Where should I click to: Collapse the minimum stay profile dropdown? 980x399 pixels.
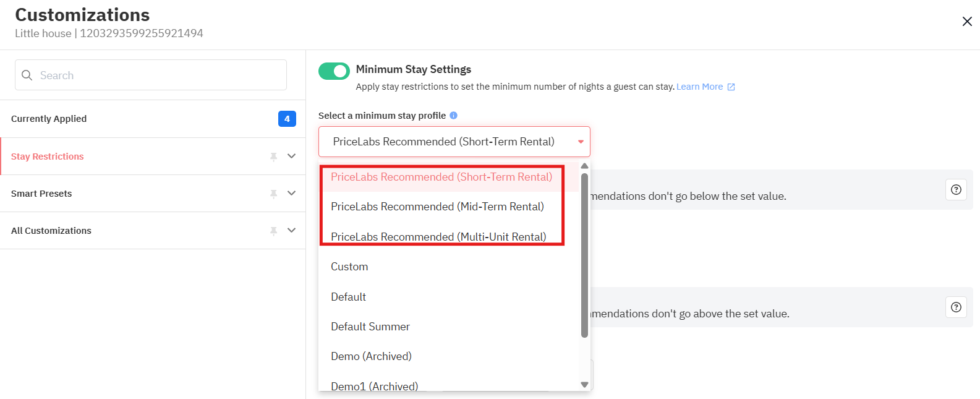tap(580, 142)
